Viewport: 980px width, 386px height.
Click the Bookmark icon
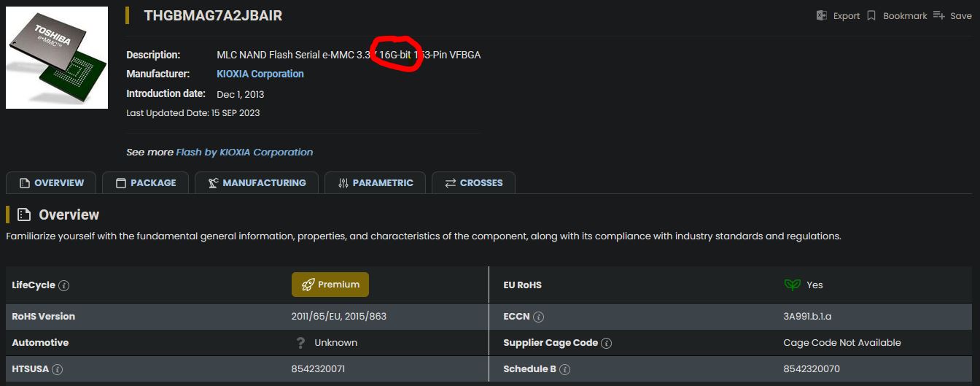(871, 15)
